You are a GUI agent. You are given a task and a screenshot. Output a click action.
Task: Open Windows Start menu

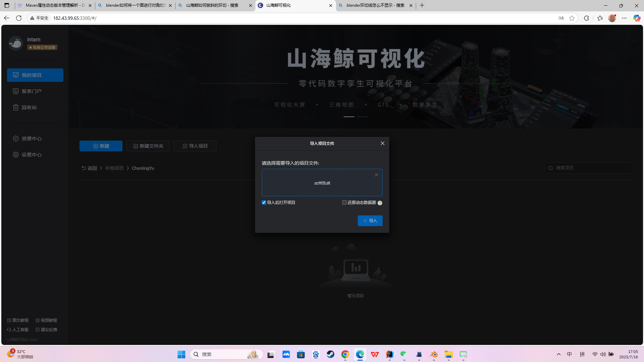182,354
